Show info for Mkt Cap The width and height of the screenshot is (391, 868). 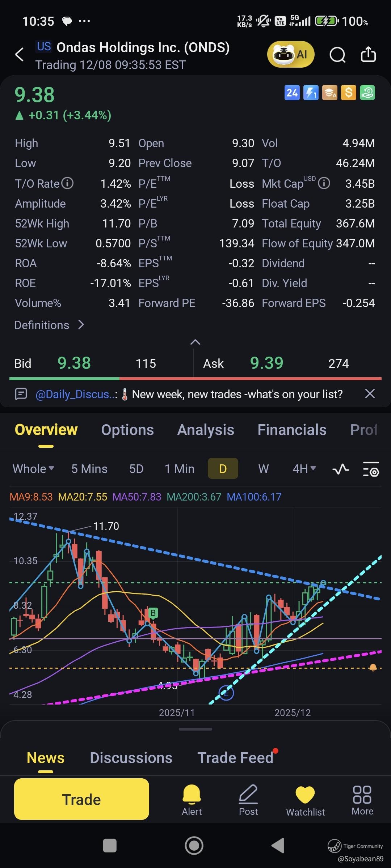[324, 183]
